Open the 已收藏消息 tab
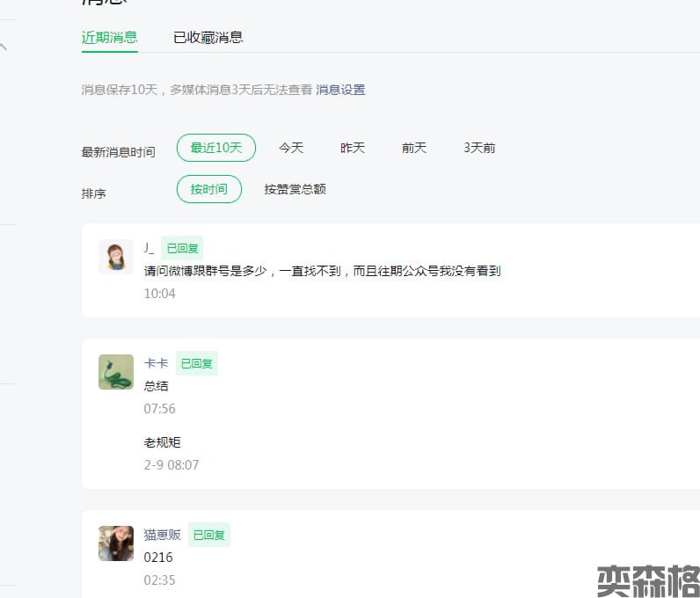 (208, 37)
